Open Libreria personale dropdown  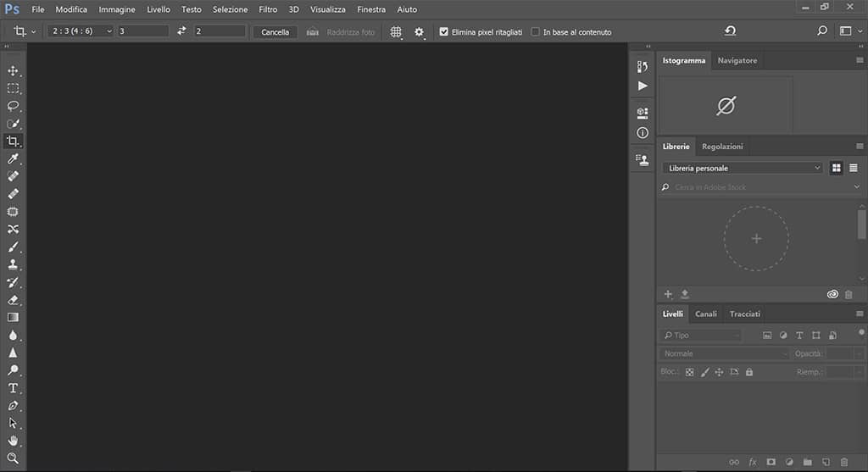pos(743,168)
